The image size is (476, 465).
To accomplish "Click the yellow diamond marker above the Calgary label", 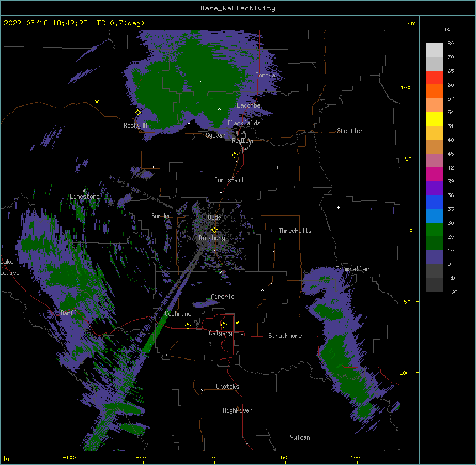I will (224, 325).
